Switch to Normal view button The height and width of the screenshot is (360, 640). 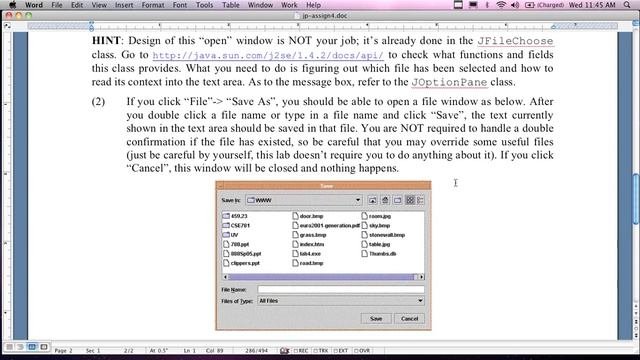[9, 347]
